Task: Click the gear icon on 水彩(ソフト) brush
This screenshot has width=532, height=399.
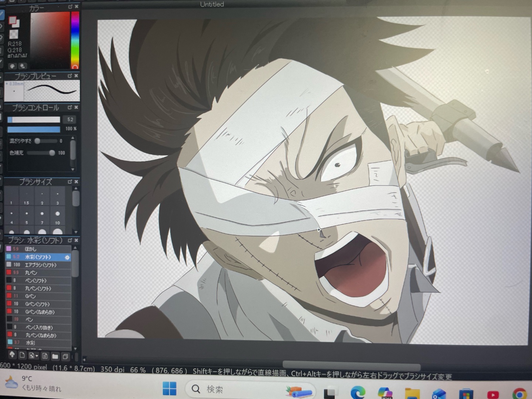Action: 67,258
